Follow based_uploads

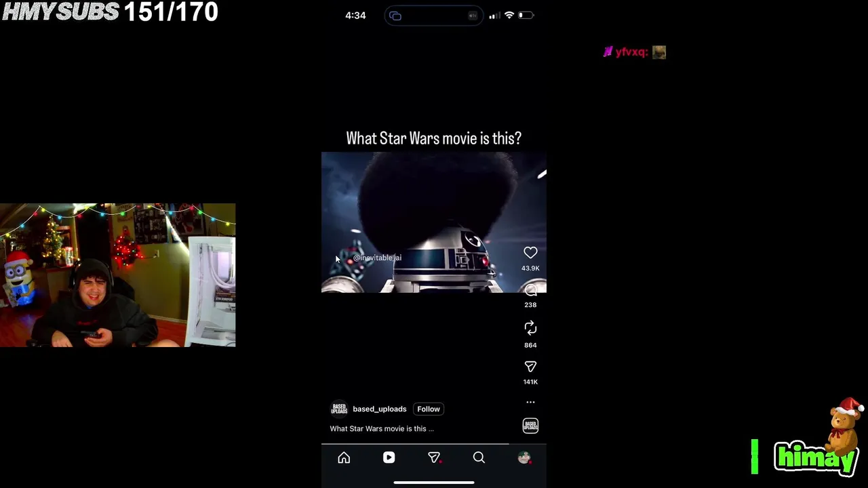point(429,409)
